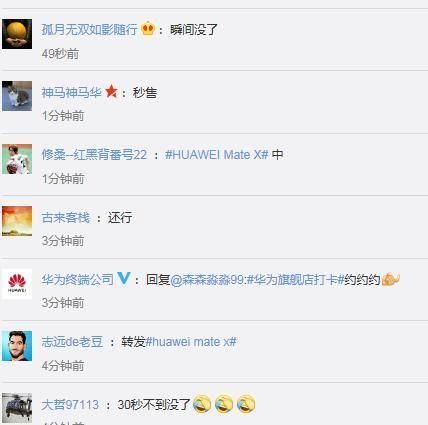Open the Huawei logo avatar
This screenshot has height=425, width=428.
pyautogui.click(x=17, y=284)
